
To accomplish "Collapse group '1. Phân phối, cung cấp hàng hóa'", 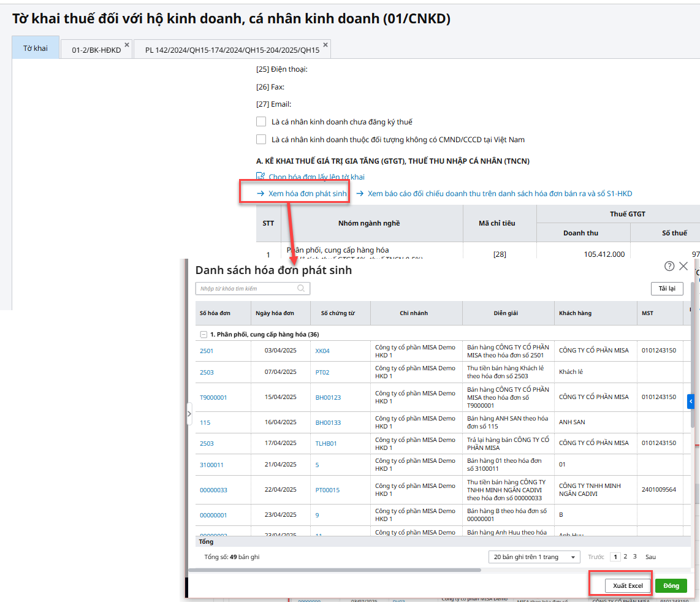I will (x=204, y=335).
